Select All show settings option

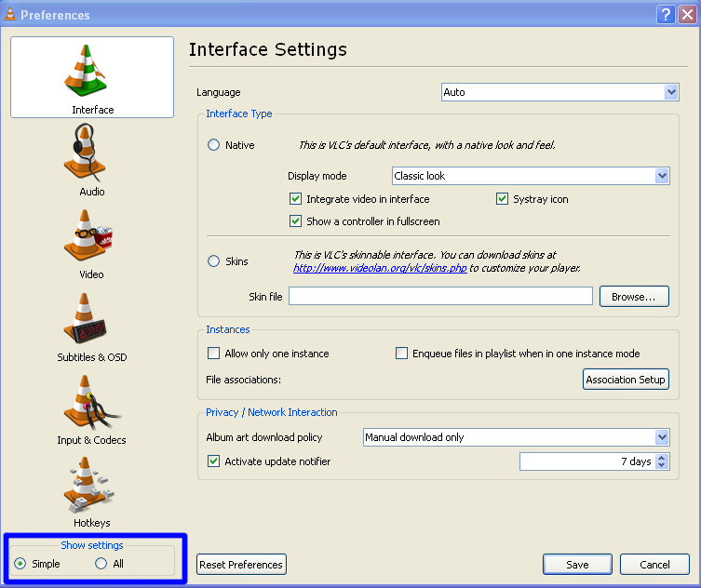coord(101,564)
